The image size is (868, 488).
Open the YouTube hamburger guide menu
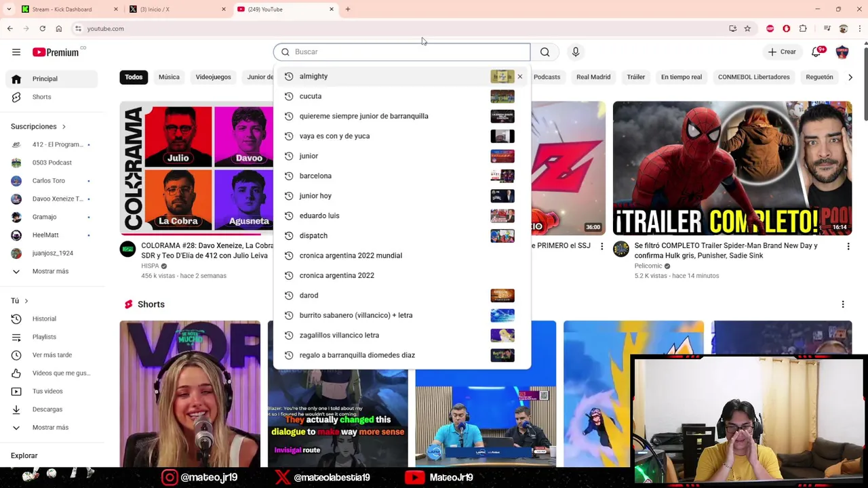16,52
